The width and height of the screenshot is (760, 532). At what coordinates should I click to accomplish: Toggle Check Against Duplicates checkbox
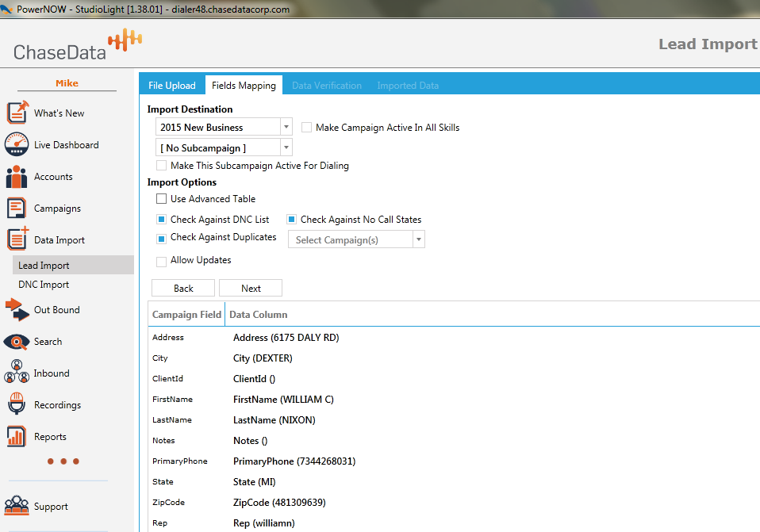(162, 238)
